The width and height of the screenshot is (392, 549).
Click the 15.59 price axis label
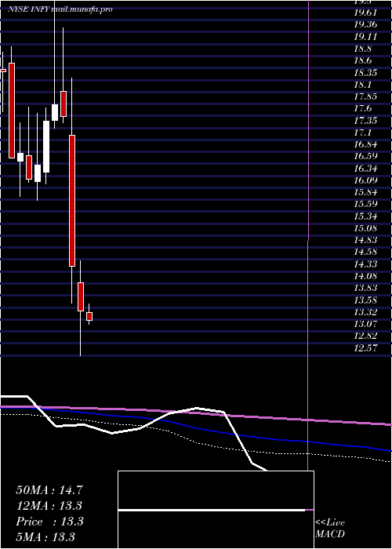click(365, 204)
